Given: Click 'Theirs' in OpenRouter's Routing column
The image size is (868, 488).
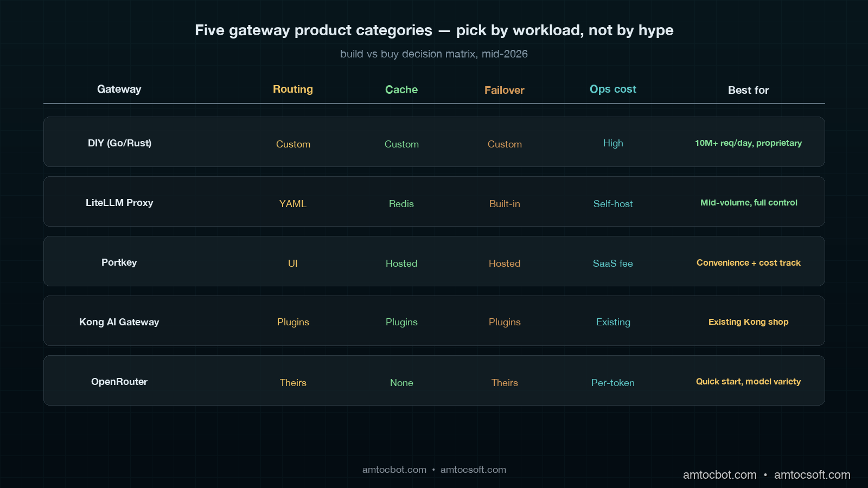Looking at the screenshot, I should click(x=293, y=383).
